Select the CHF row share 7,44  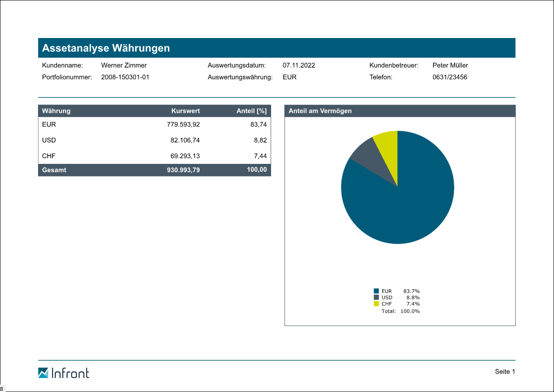[260, 156]
